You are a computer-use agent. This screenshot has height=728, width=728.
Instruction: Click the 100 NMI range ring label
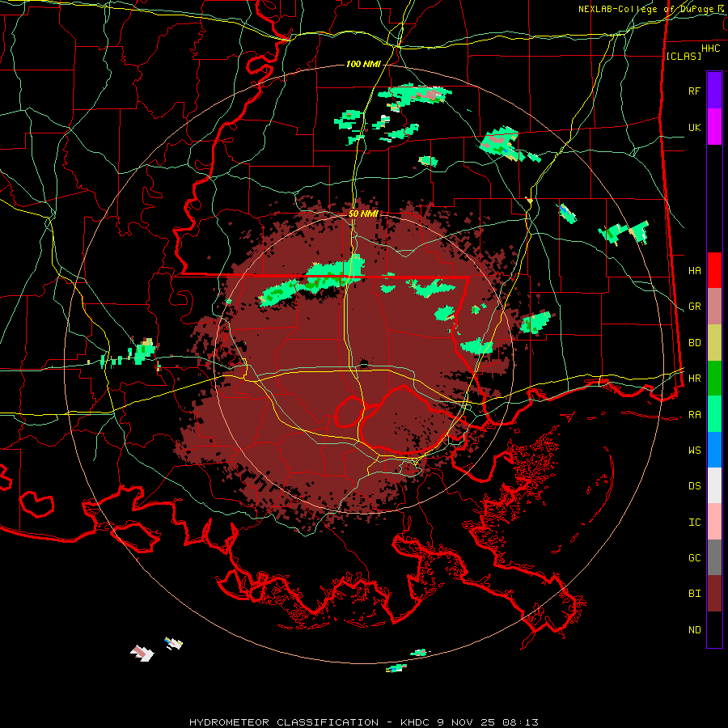tap(363, 64)
